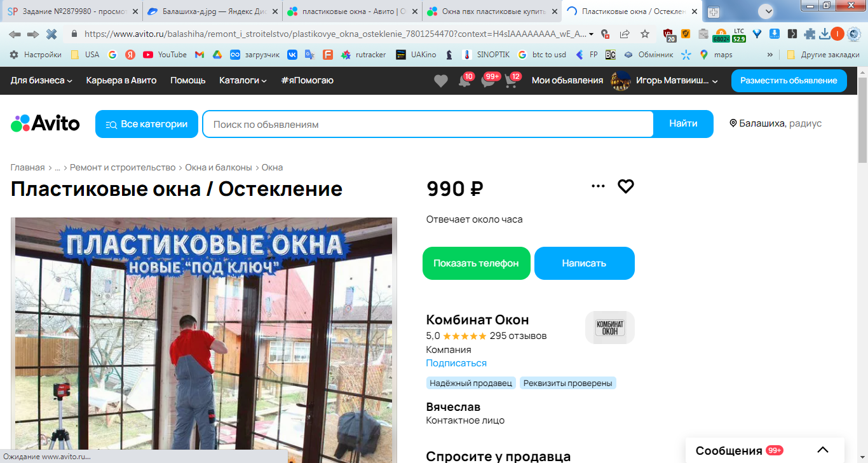Stop page loading with X button

[51, 34]
